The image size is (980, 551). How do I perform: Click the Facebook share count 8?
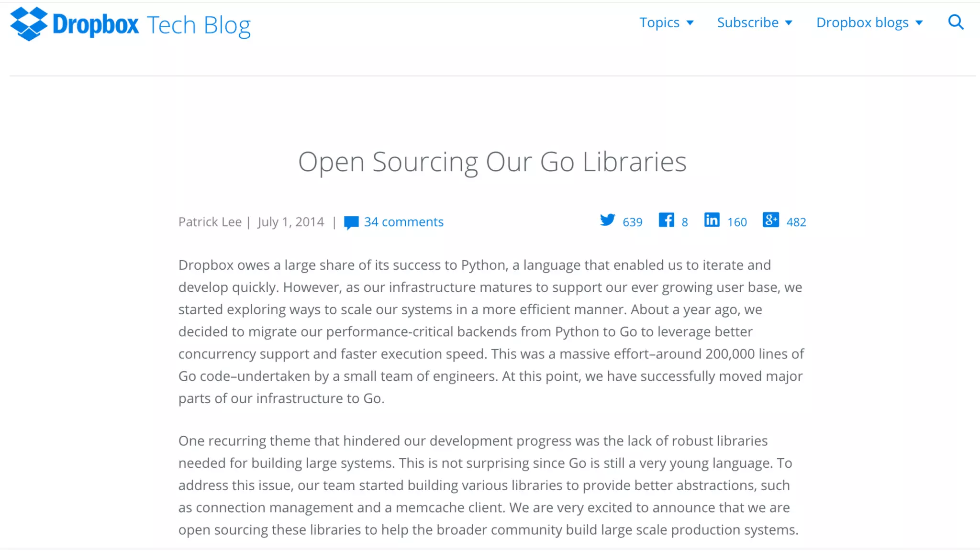tap(685, 222)
